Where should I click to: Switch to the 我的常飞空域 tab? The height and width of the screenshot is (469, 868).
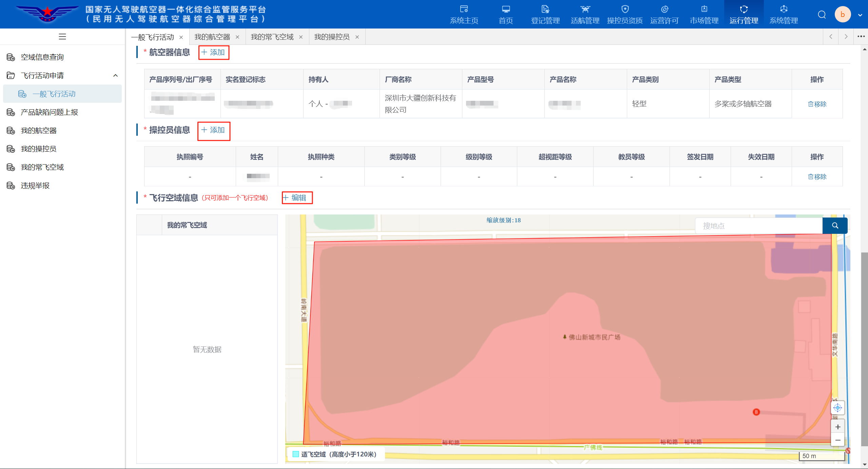click(x=272, y=37)
